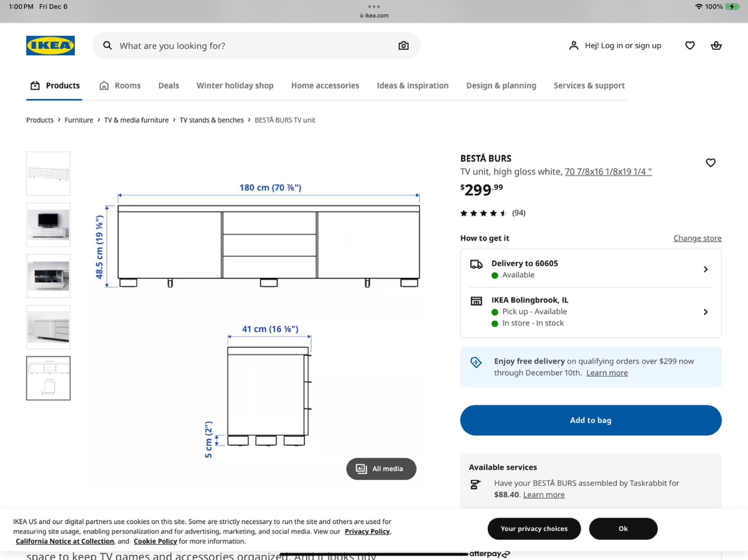This screenshot has height=560, width=748.
Task: Click the $299.99 price text
Action: click(x=482, y=190)
